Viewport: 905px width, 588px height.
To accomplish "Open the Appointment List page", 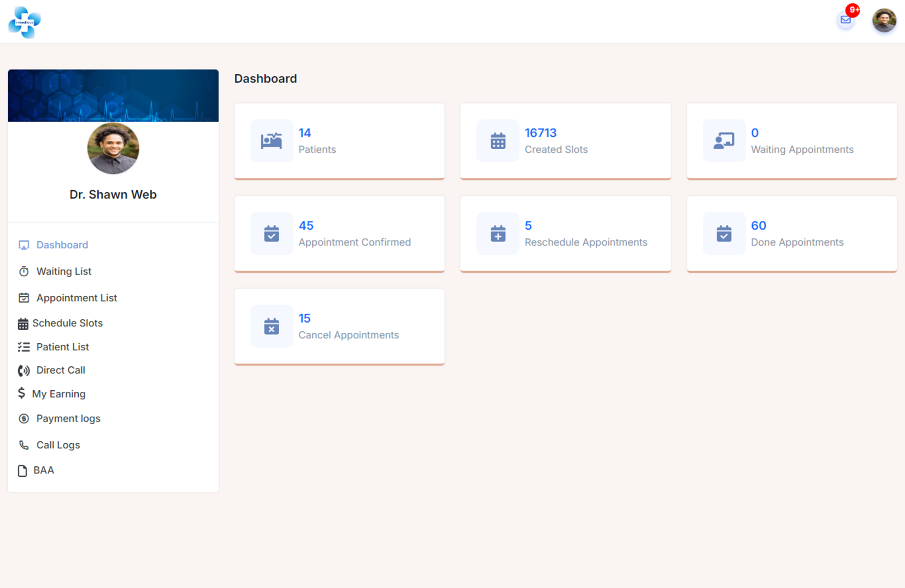I will coord(77,298).
